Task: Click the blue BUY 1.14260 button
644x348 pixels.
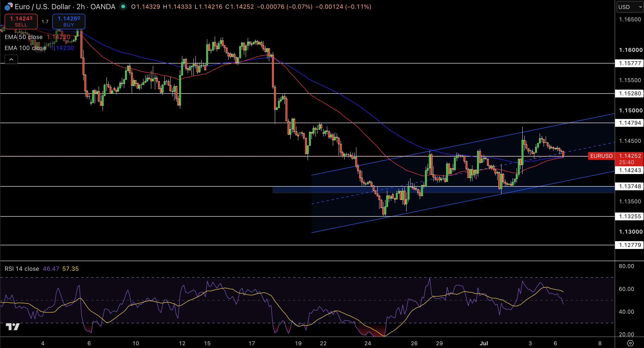Action: (69, 22)
